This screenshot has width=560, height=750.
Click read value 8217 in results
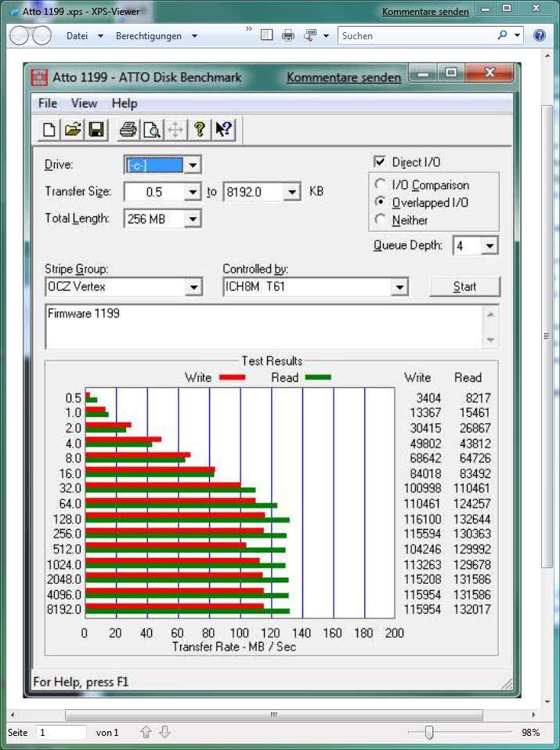tap(478, 398)
